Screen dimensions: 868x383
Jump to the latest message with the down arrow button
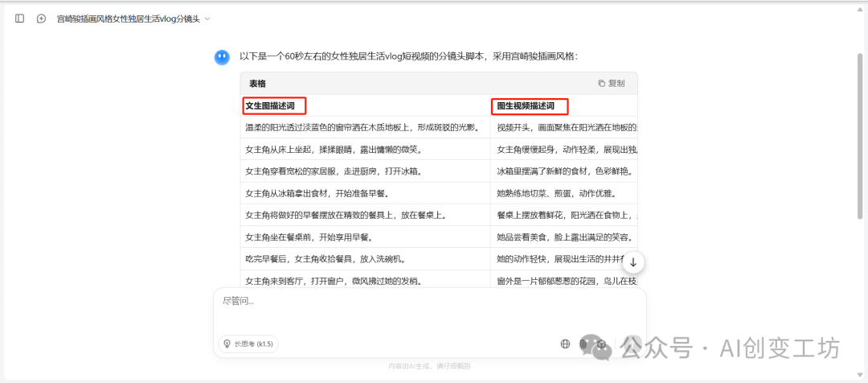pos(633,262)
